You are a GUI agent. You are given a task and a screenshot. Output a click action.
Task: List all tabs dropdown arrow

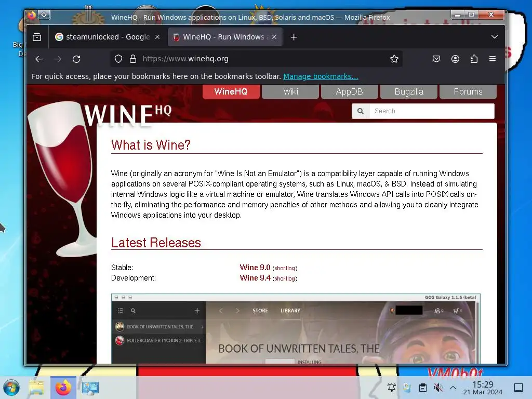point(495,37)
